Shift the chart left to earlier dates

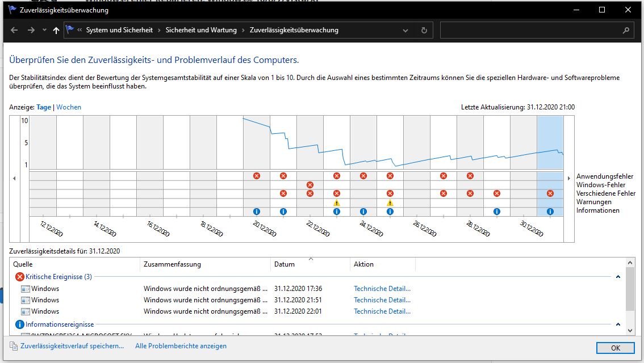coord(14,179)
